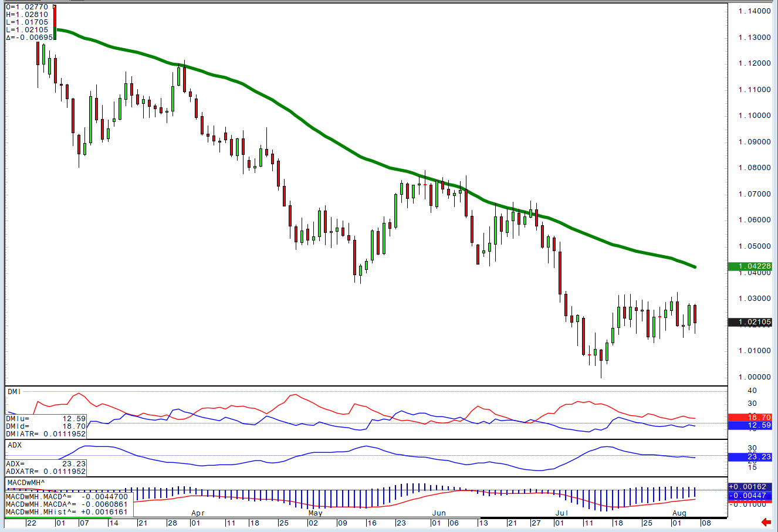Viewport: 778px width, 532px height.
Task: Click the Aug month label on time axis
Action: click(679, 513)
